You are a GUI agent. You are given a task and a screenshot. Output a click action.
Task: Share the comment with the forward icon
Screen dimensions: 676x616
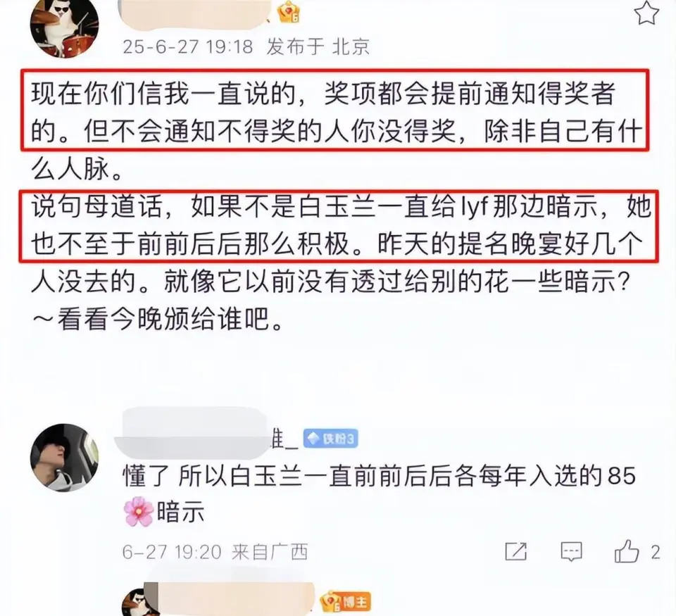click(515, 551)
